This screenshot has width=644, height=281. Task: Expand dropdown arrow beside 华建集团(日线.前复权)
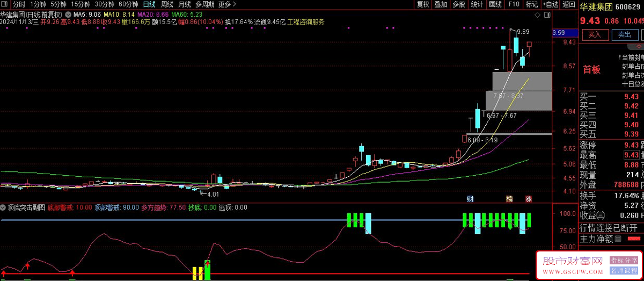pos(68,14)
